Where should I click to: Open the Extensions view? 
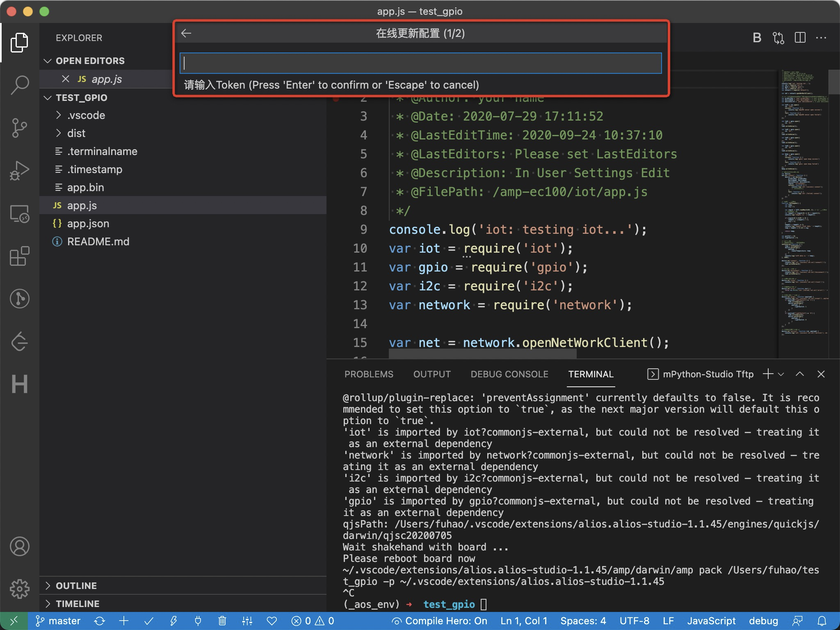[x=19, y=256]
